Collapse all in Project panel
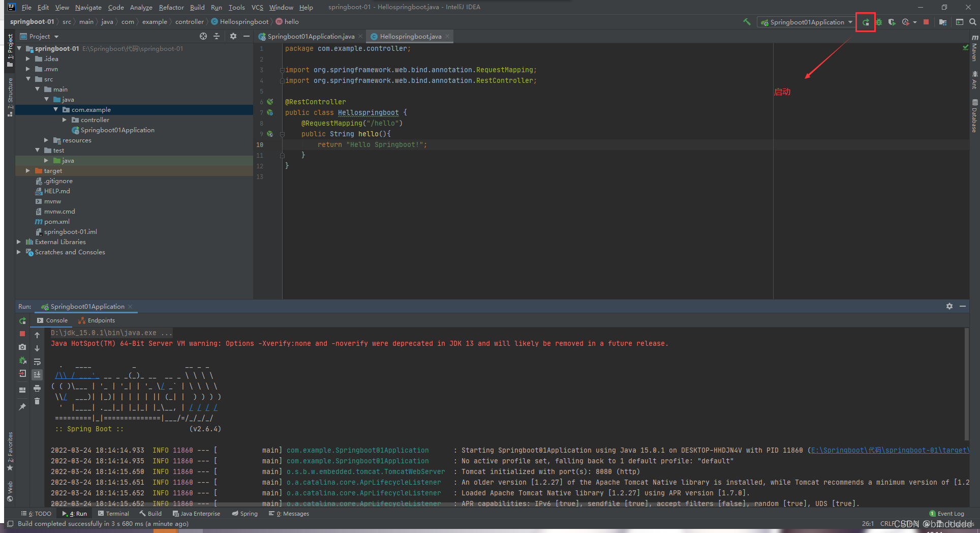 (x=217, y=36)
